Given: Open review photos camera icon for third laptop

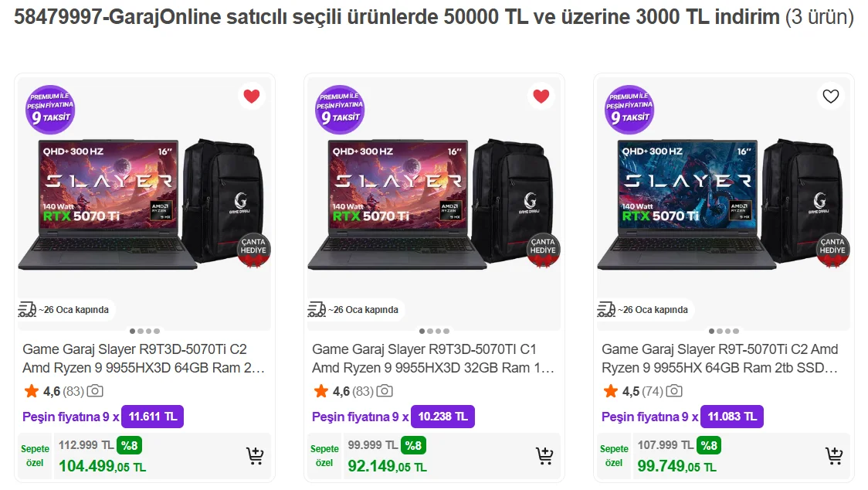Looking at the screenshot, I should click(x=674, y=391).
